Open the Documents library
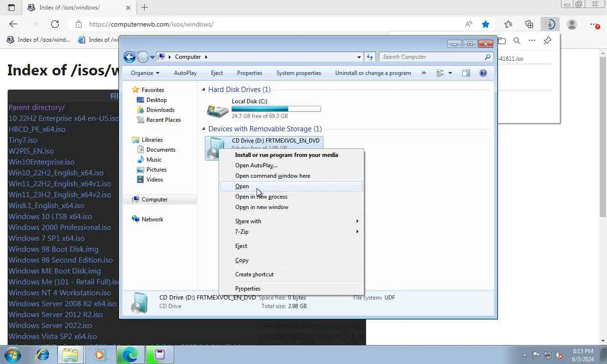The width and height of the screenshot is (607, 364). pos(161,150)
